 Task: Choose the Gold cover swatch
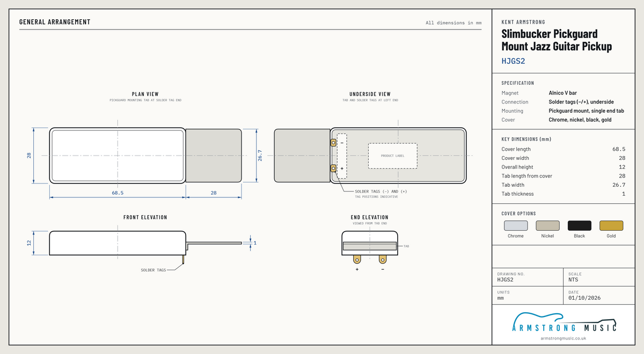pyautogui.click(x=611, y=226)
